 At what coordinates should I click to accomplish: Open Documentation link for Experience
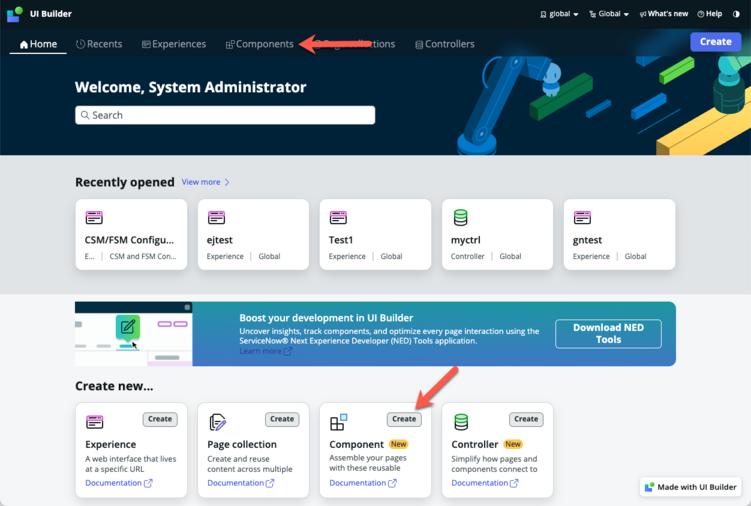click(119, 483)
